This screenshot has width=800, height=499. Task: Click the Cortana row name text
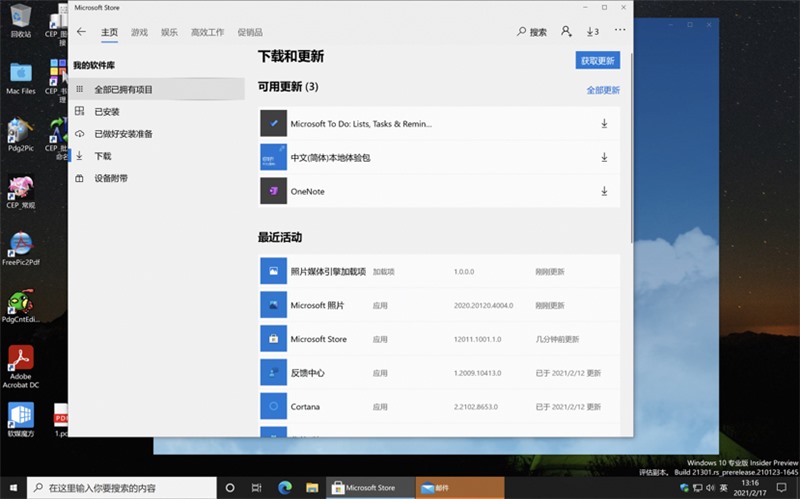(305, 407)
